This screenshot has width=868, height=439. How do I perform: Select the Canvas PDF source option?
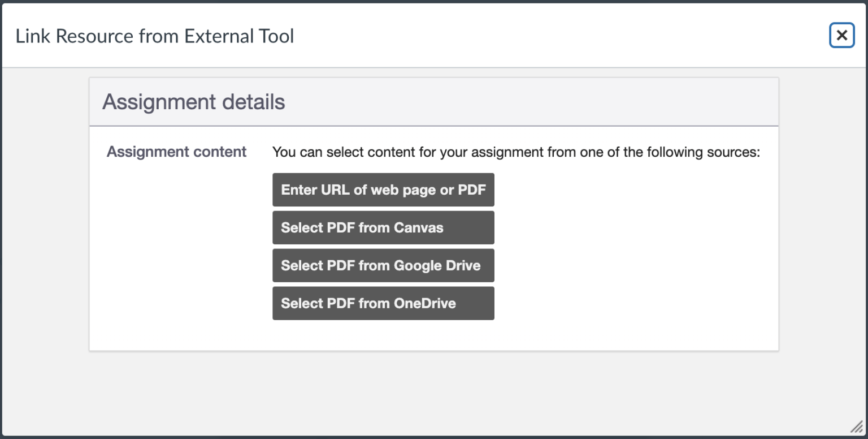tap(383, 227)
